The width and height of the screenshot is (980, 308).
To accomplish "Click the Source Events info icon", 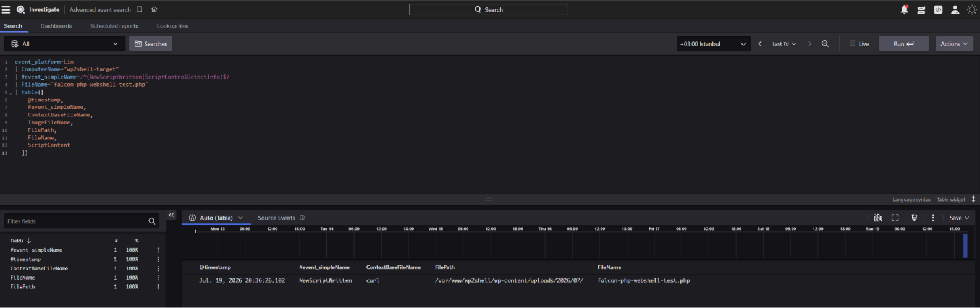I will pyautogui.click(x=302, y=218).
